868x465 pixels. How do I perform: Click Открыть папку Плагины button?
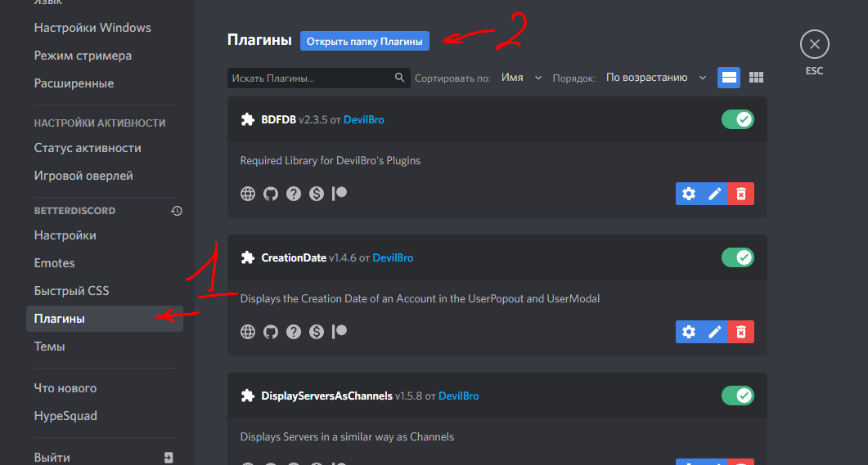[x=365, y=41]
